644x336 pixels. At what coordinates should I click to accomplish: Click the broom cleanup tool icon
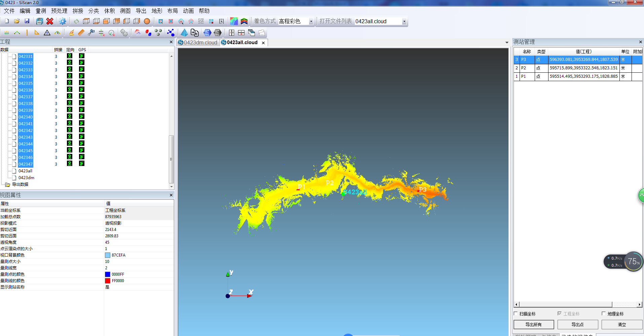71,33
